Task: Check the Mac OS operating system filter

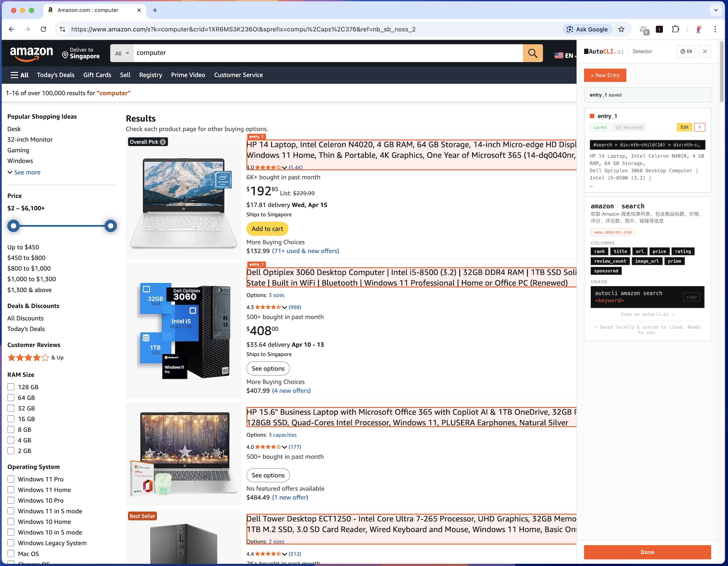Action: coord(11,554)
